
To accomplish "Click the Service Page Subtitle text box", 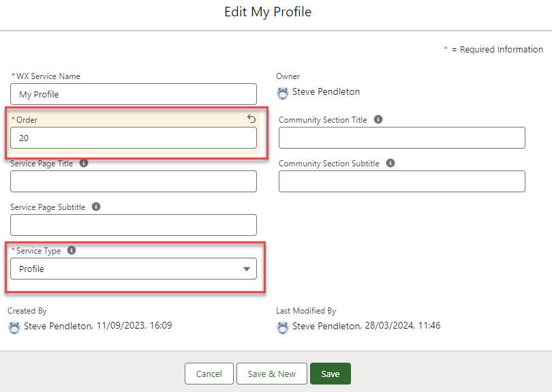I will point(134,225).
